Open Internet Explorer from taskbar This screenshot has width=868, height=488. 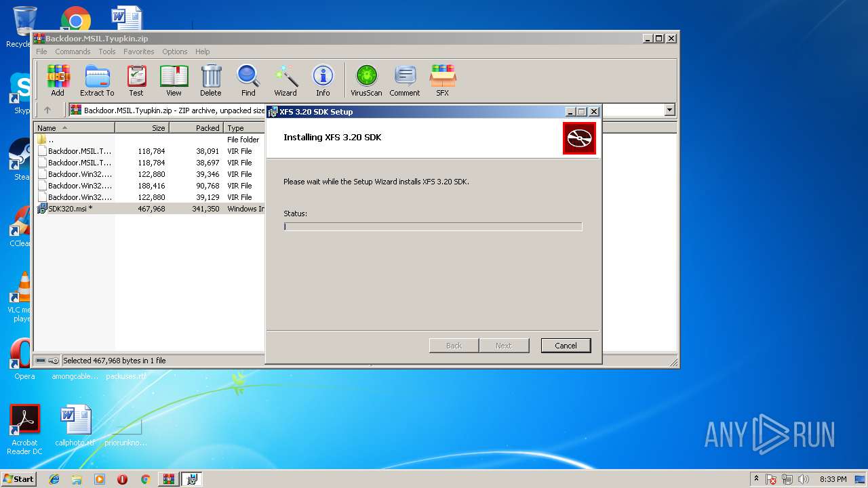tap(54, 479)
